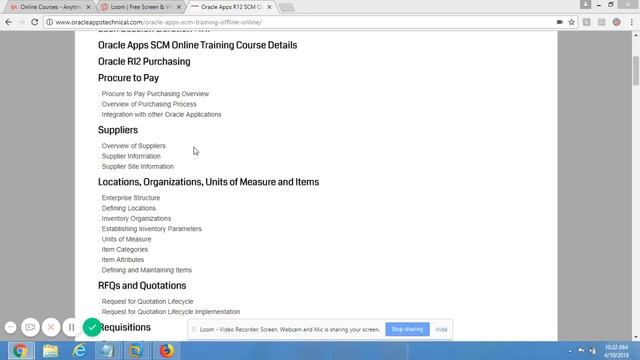Click Request for Quotation Lifecycle Implementation
Screen dimensions: 640x360
pyautogui.click(x=171, y=311)
